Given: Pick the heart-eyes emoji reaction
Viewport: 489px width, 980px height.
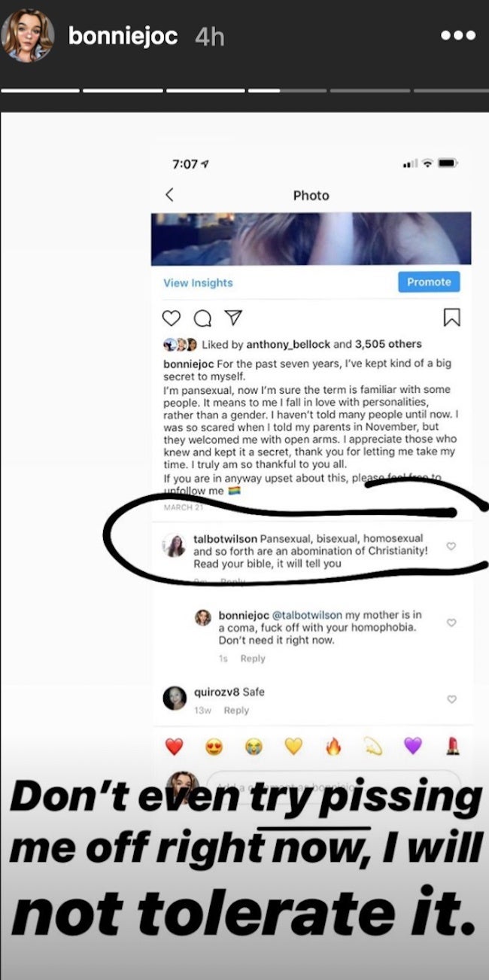Looking at the screenshot, I should click(x=214, y=746).
